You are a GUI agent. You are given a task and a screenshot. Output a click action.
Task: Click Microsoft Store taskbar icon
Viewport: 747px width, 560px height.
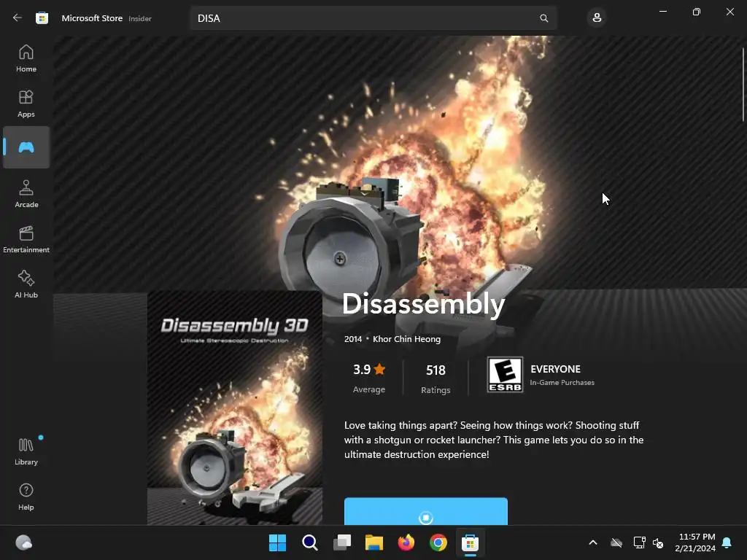471,542
